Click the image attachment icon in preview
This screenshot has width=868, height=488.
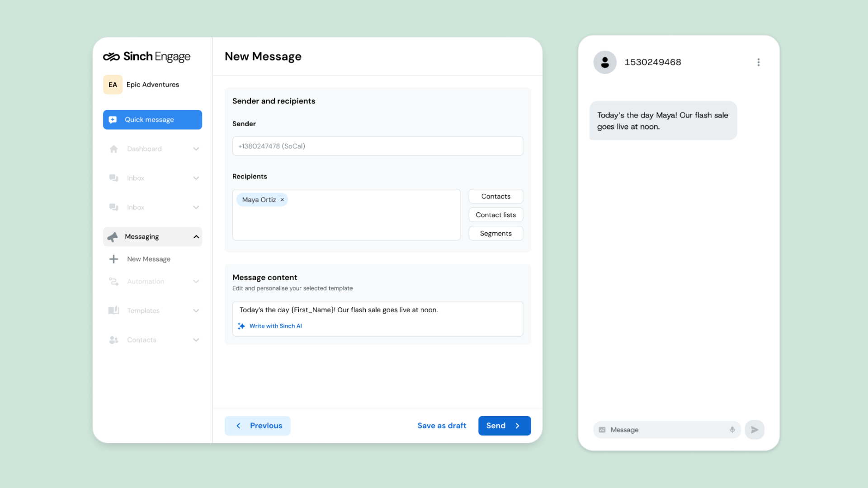(x=602, y=430)
